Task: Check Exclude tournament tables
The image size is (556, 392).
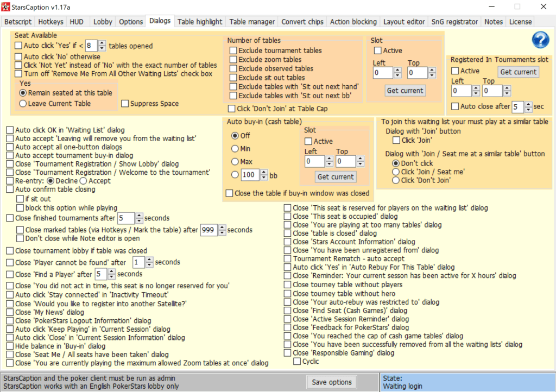Action: click(233, 50)
